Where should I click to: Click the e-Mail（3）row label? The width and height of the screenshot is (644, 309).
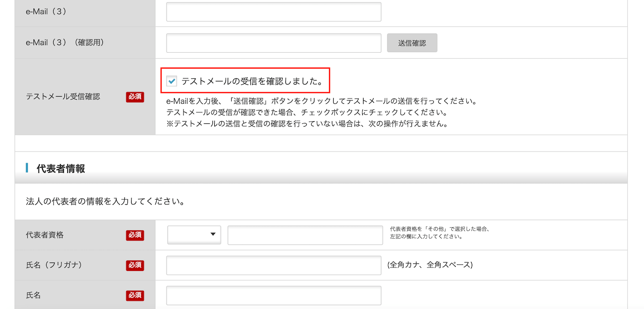pos(47,12)
